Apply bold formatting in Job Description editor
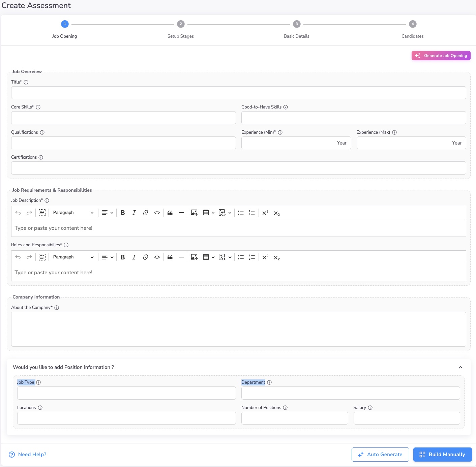 click(x=122, y=213)
